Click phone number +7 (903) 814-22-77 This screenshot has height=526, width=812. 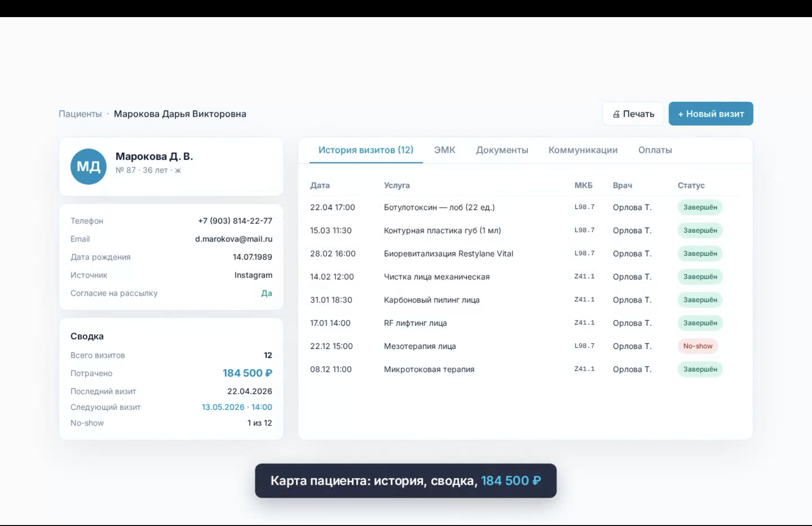point(235,221)
